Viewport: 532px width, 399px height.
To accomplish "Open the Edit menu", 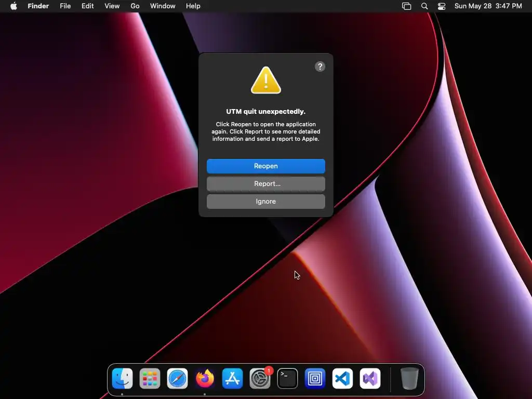I will tap(87, 6).
